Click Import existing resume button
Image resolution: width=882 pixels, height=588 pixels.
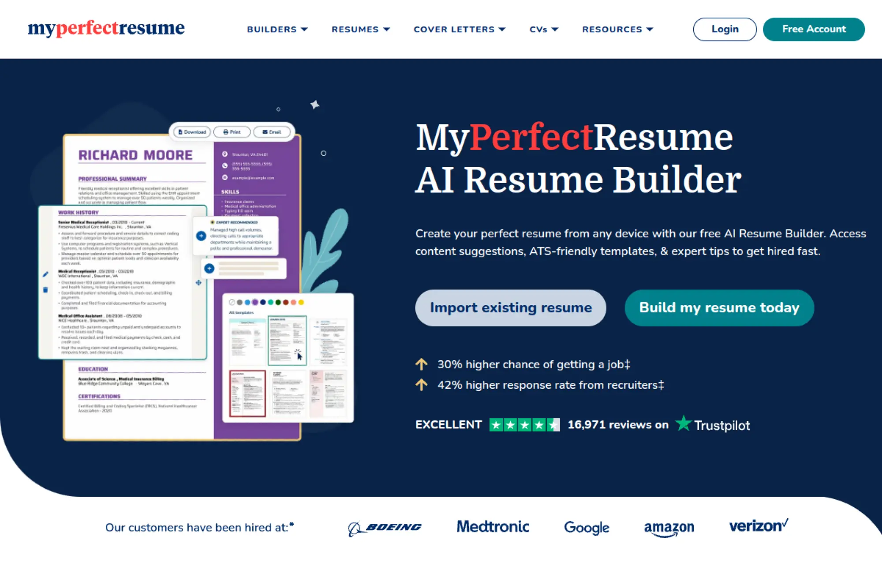(x=510, y=307)
